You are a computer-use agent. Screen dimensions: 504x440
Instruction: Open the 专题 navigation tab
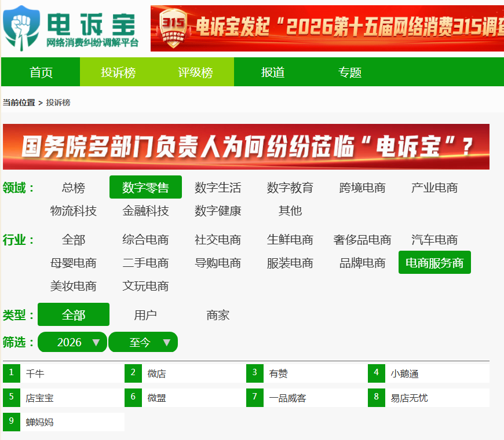coord(350,72)
